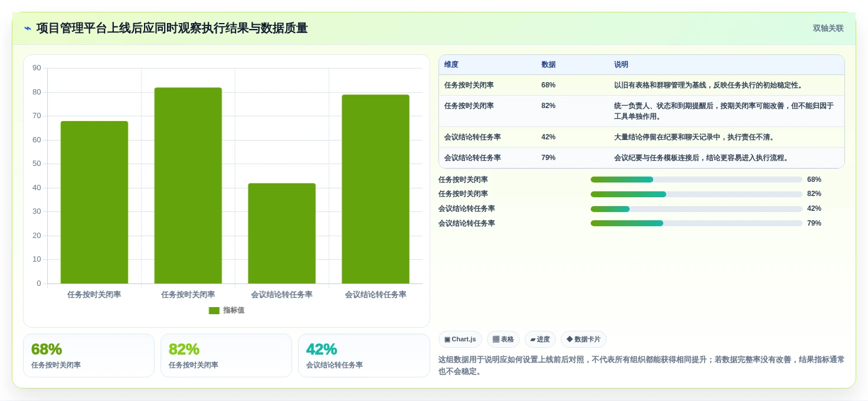The image size is (868, 401).
Task: Click the 任务按时关闭率 label in the 68% progress row
Action: [463, 180]
